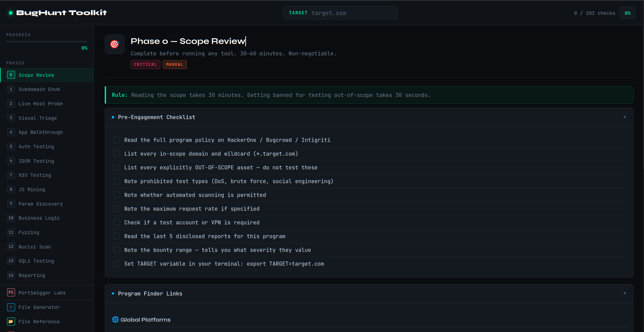Click the phase 5 number badge
The image size is (644, 332).
point(11,147)
